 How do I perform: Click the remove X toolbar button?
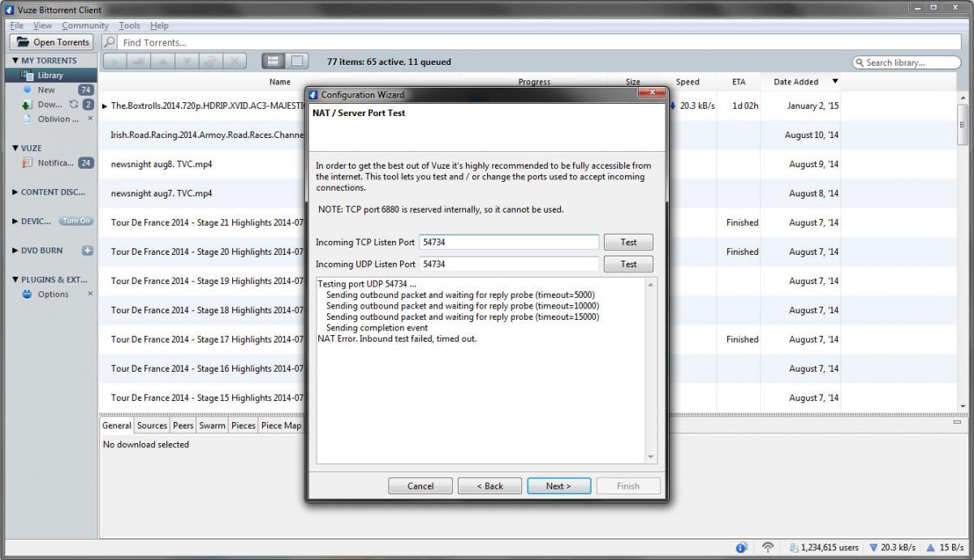[235, 61]
